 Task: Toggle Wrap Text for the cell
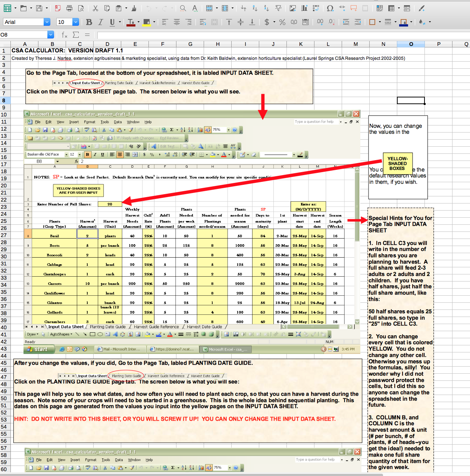click(203, 22)
